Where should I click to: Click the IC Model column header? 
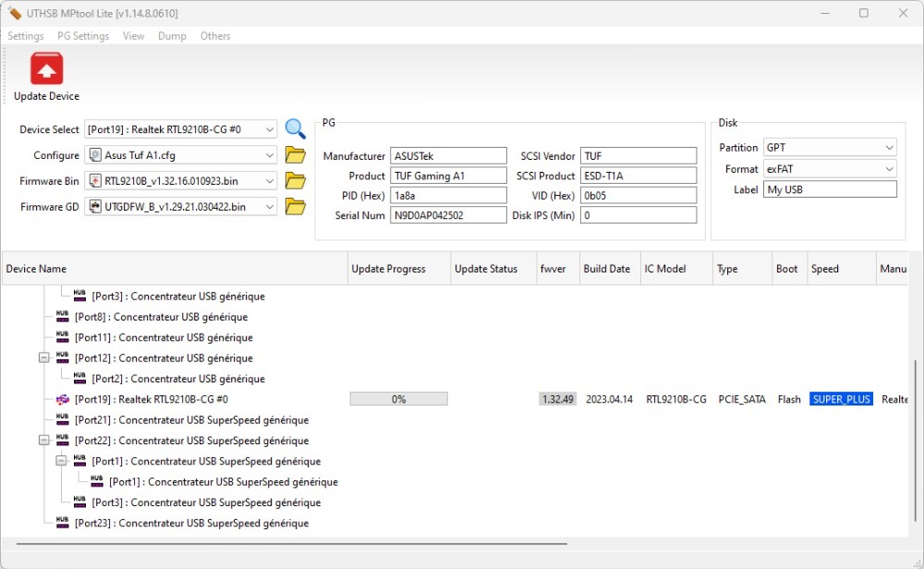tap(664, 269)
